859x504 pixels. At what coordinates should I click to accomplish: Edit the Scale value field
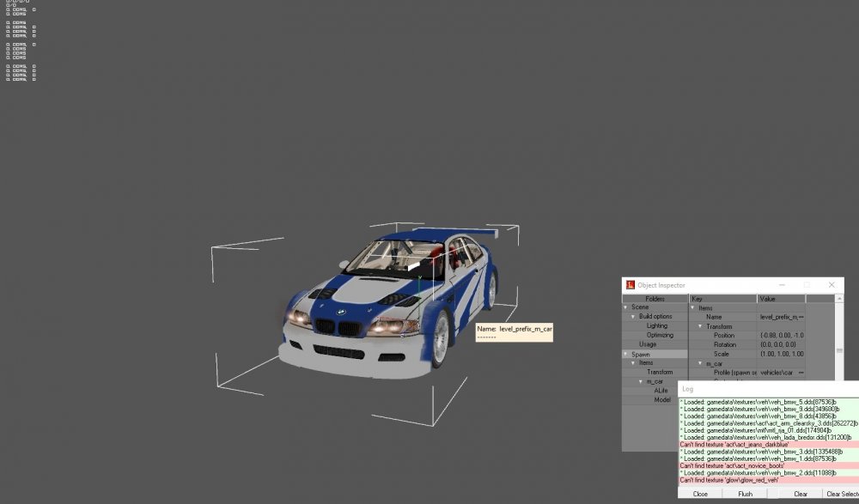(782, 354)
